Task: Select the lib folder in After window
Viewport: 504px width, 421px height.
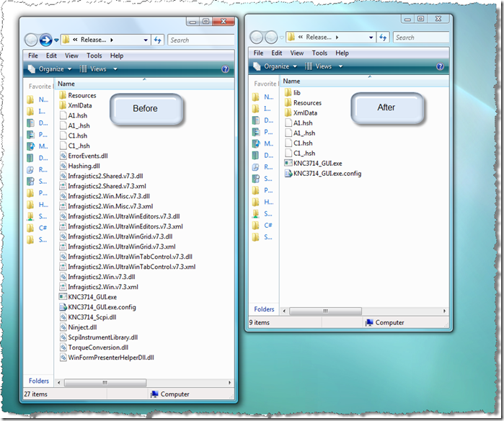Action: [293, 93]
